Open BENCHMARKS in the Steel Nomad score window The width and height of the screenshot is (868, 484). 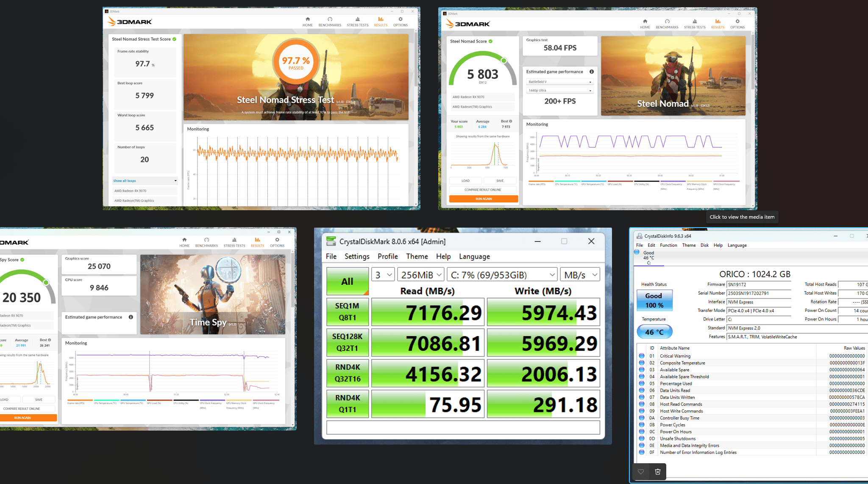[x=667, y=24]
